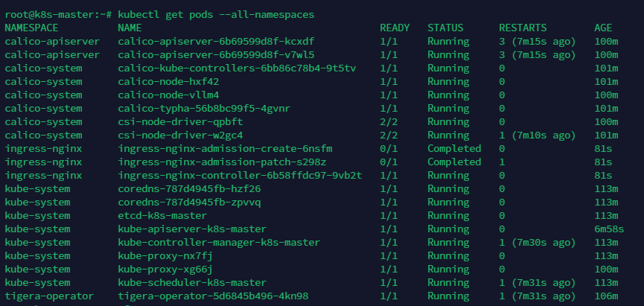This screenshot has height=306, width=644.
Task: Click the NAMESPACE column header
Action: [x=31, y=28]
